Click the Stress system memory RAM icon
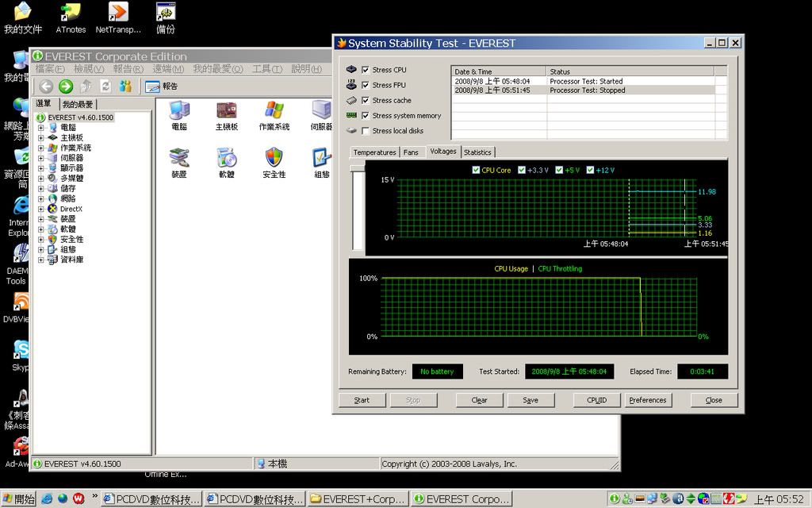The height and width of the screenshot is (508, 812). click(351, 115)
